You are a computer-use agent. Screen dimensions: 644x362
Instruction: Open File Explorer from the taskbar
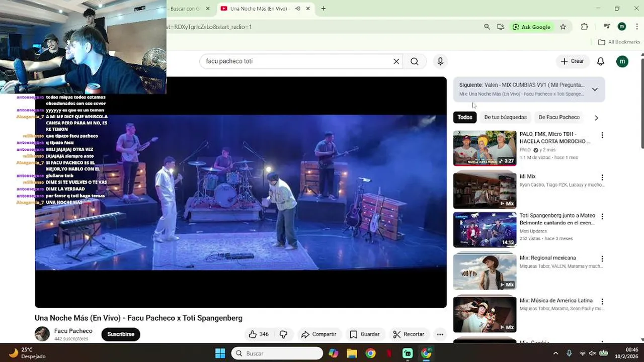tap(352, 353)
